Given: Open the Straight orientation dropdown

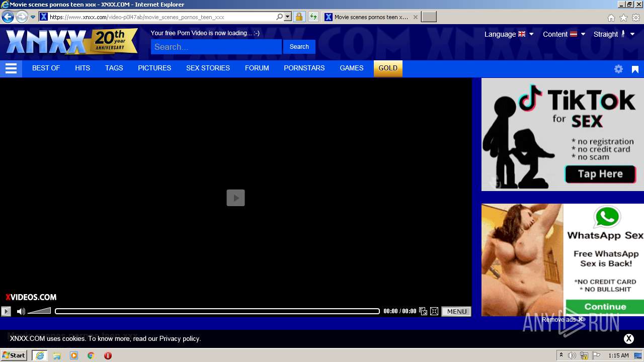Looking at the screenshot, I should pos(614,34).
